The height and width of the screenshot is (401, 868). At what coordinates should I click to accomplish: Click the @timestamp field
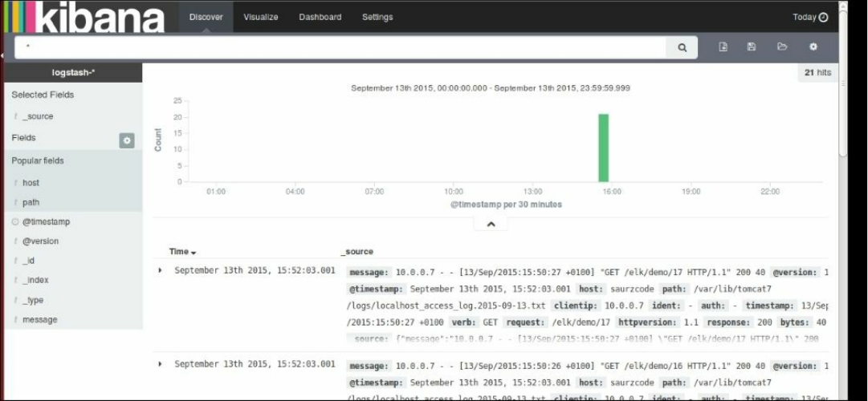point(46,222)
